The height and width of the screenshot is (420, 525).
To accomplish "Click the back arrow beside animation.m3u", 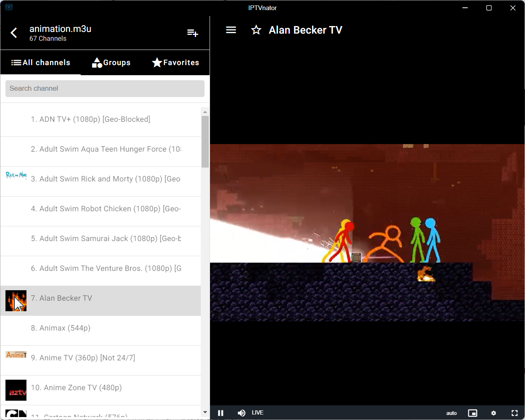I will coord(14,33).
